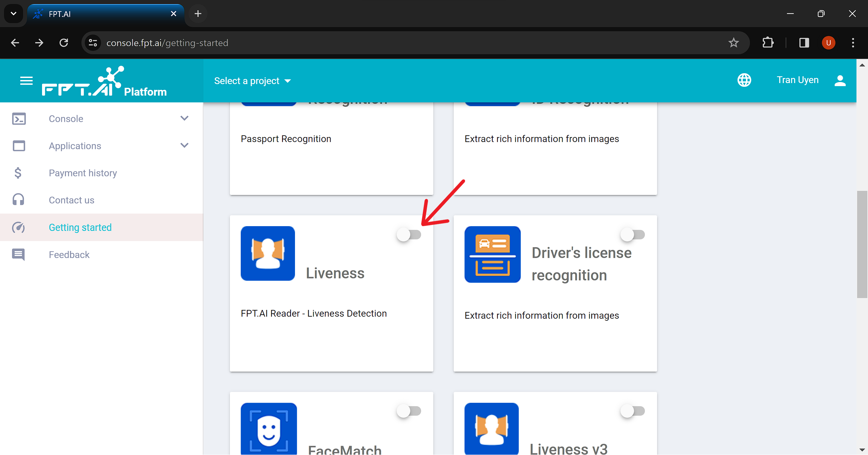Image resolution: width=868 pixels, height=455 pixels.
Task: Click the Tran Uyen username
Action: (x=798, y=80)
